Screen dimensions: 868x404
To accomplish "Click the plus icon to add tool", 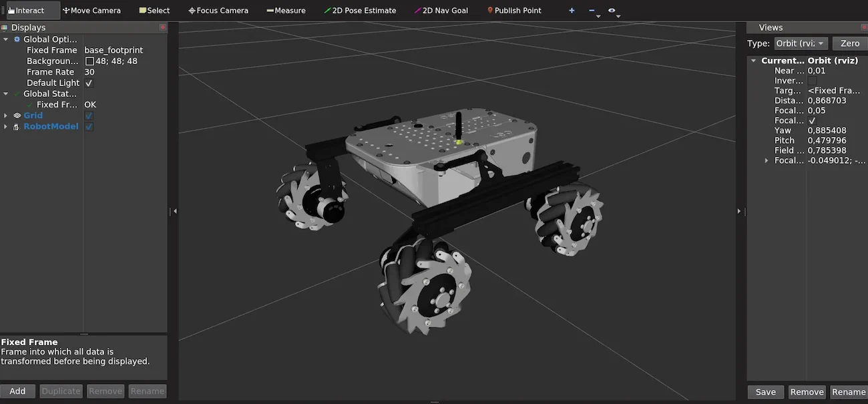I will 572,11.
